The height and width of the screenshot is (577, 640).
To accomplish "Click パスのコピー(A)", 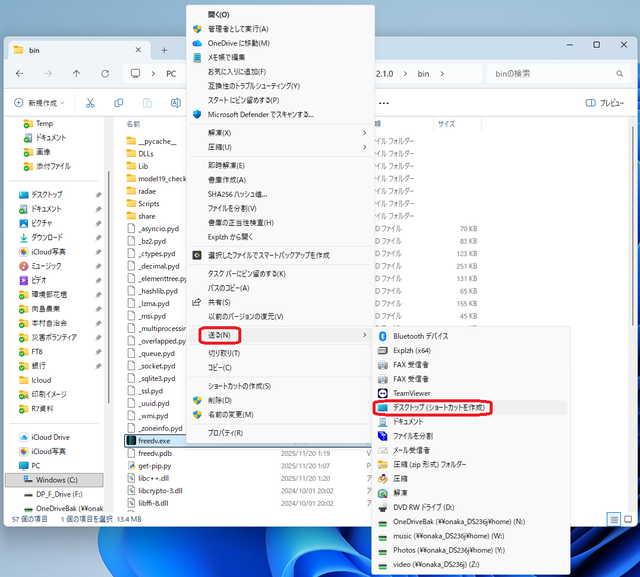I will click(280, 288).
